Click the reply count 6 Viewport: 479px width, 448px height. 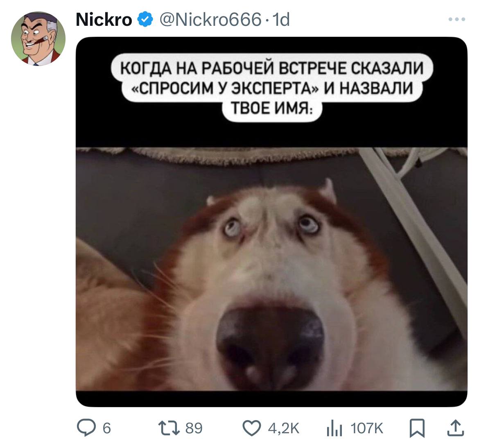click(106, 428)
